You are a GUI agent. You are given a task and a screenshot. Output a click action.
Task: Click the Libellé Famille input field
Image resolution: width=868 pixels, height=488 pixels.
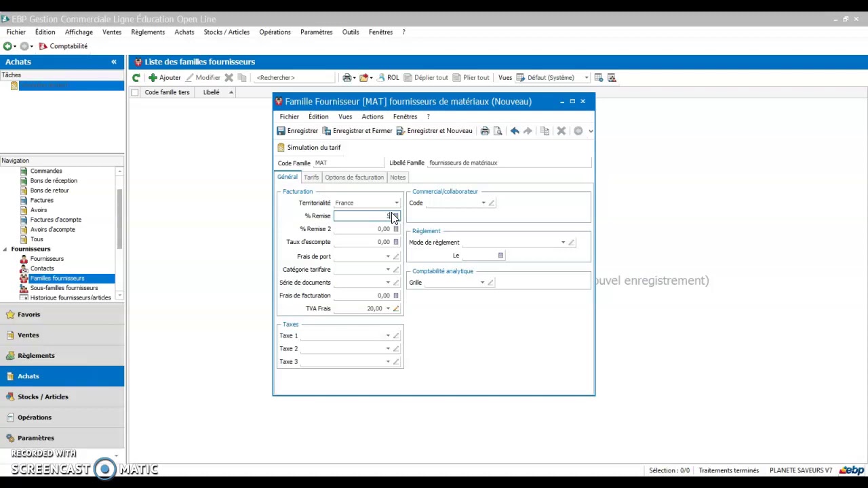tap(509, 163)
